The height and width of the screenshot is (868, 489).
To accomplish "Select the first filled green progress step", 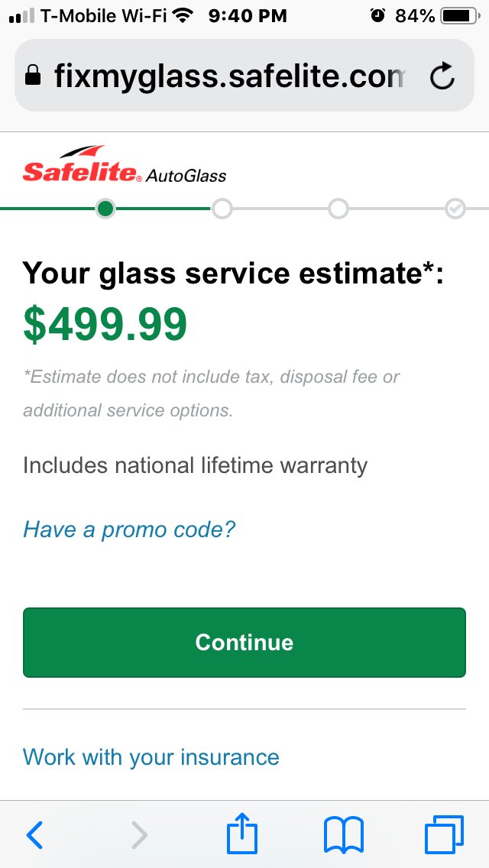I will point(105,209).
